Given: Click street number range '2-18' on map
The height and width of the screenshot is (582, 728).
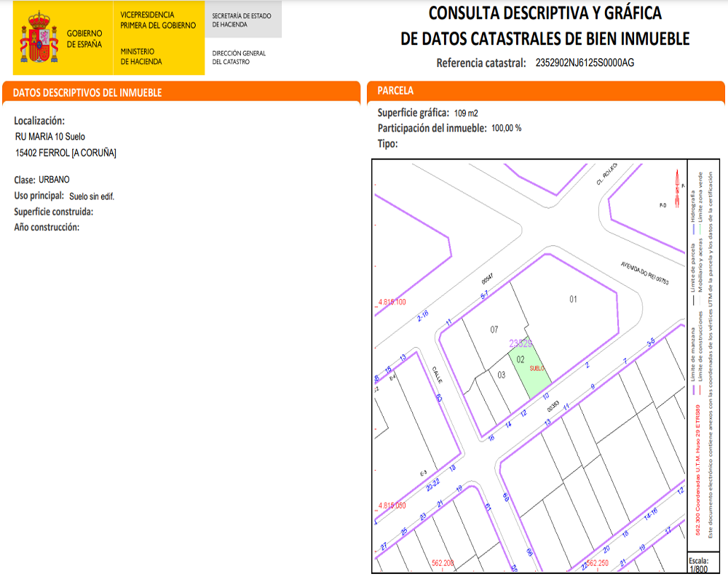Looking at the screenshot, I should click(422, 316).
